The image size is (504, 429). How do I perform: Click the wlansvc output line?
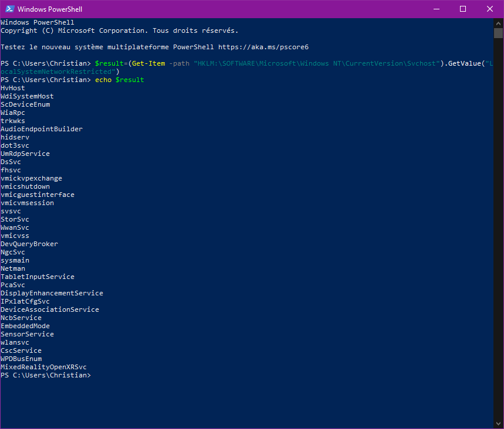[15, 342]
